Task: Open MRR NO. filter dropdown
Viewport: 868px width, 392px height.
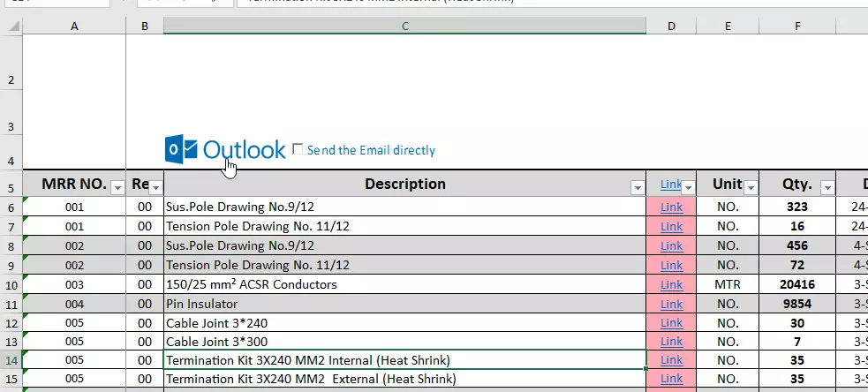Action: [x=117, y=188]
